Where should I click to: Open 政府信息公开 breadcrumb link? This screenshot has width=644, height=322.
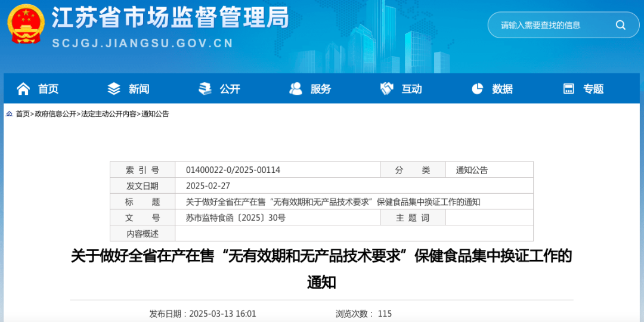coord(55,114)
